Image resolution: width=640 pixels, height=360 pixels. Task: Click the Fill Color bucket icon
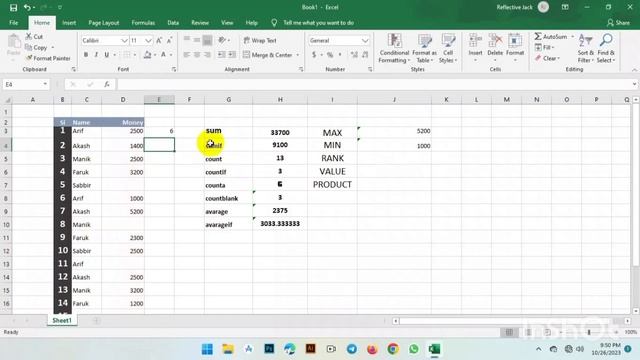(x=147, y=55)
